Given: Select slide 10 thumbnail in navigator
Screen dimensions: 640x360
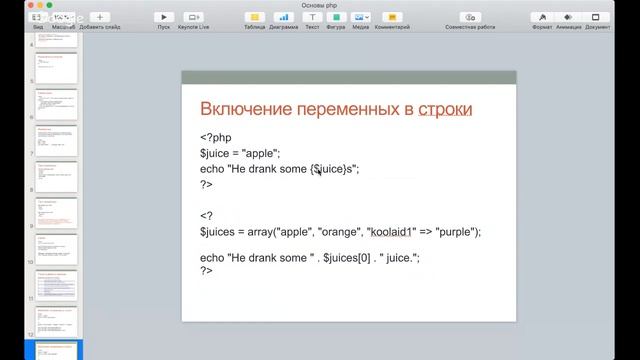Looking at the screenshot, I should 56,249.
